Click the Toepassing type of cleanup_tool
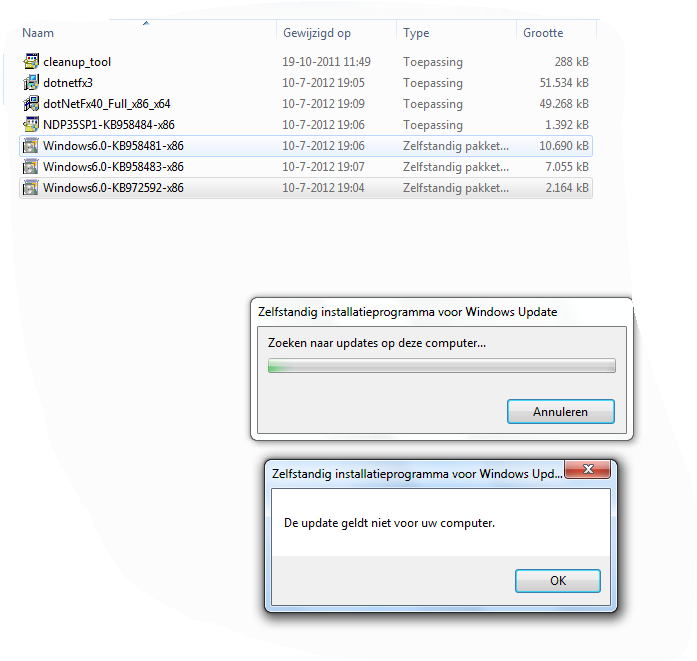The height and width of the screenshot is (661, 697). click(433, 62)
